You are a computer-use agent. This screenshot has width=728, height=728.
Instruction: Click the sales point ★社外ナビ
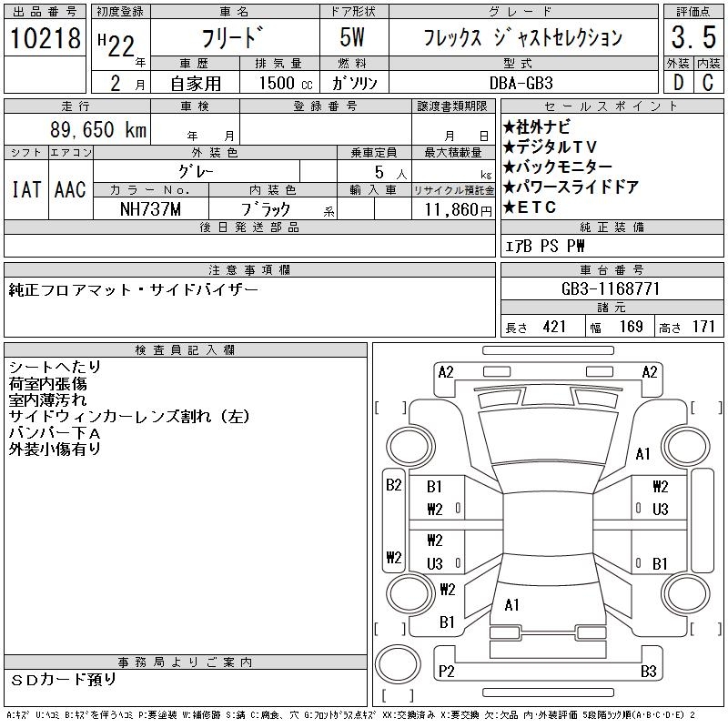537,126
